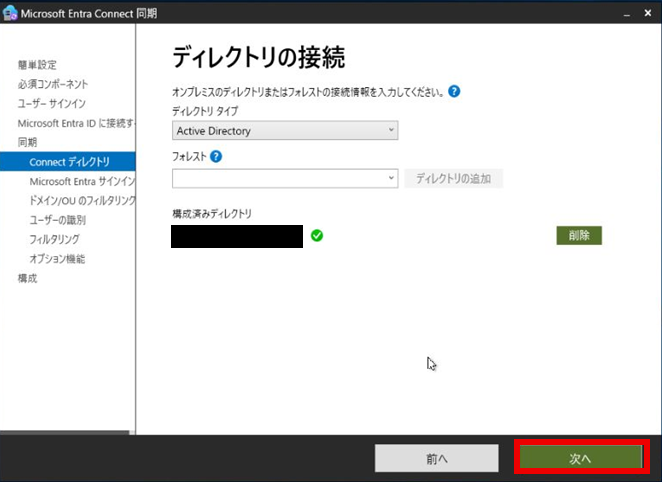Open オプション機能 step in sidebar
This screenshot has width=662, height=482.
pyautogui.click(x=57, y=259)
